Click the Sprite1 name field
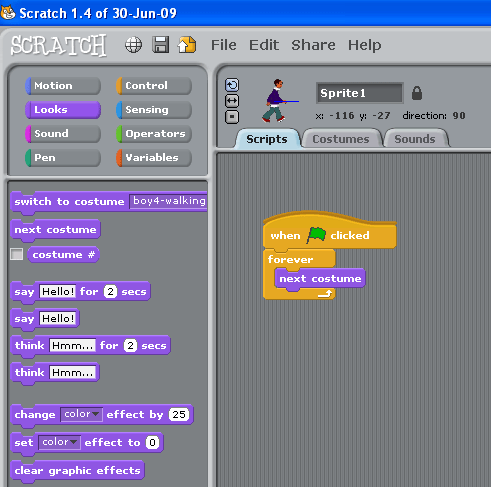 coord(359,93)
